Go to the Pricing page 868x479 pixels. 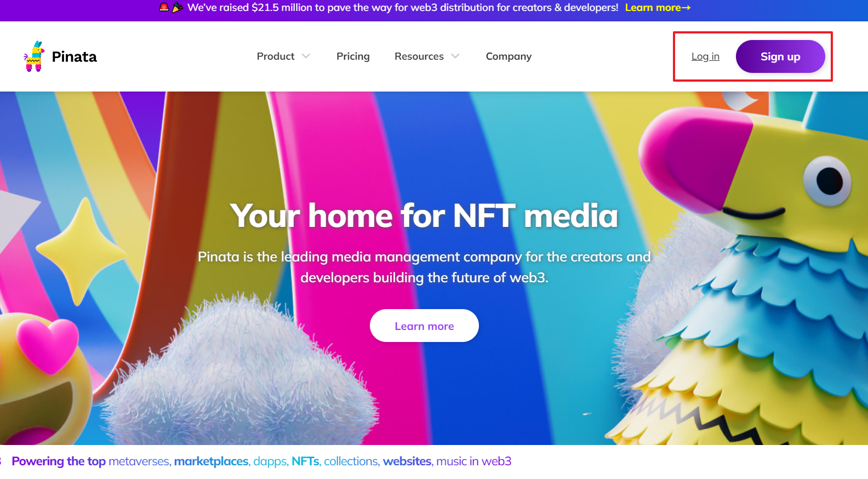[x=353, y=56]
